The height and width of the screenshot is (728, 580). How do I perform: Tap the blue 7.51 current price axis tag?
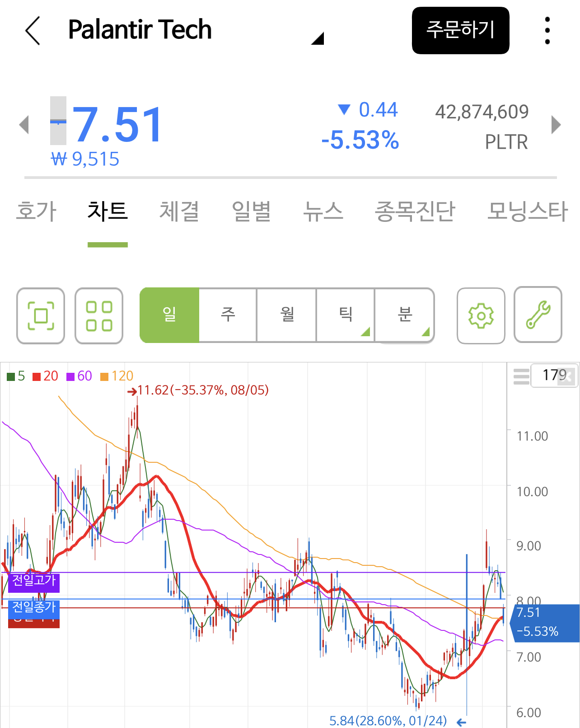(x=545, y=622)
